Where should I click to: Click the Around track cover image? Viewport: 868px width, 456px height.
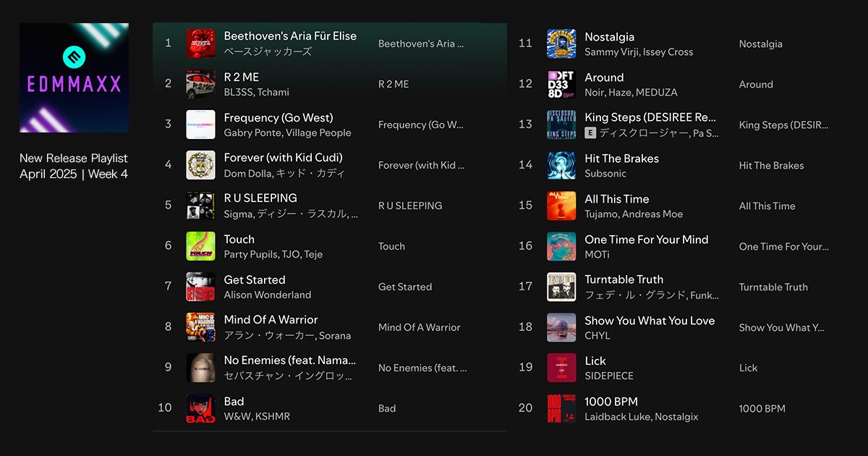[x=561, y=84]
